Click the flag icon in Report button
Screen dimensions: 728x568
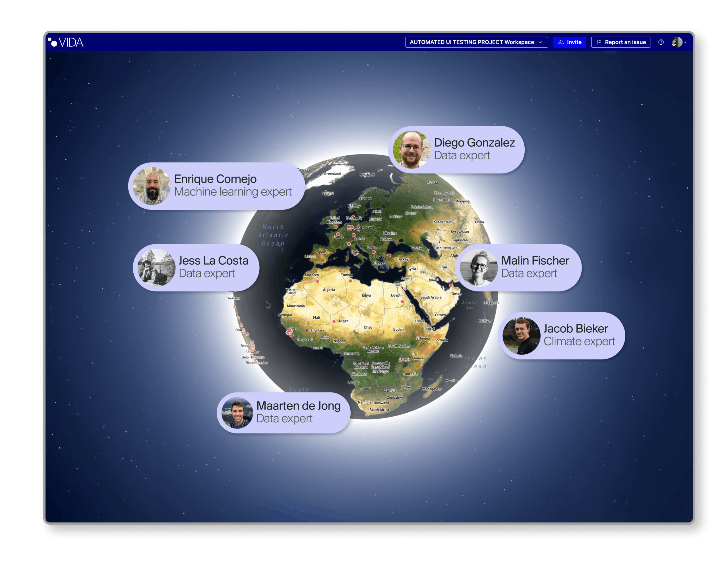coord(599,42)
